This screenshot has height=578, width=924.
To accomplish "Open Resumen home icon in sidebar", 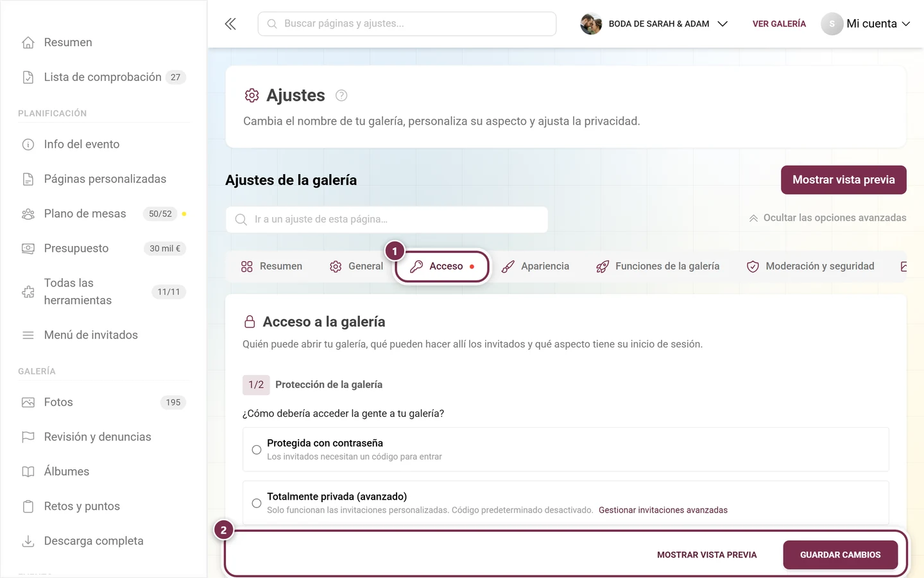I will [x=28, y=42].
